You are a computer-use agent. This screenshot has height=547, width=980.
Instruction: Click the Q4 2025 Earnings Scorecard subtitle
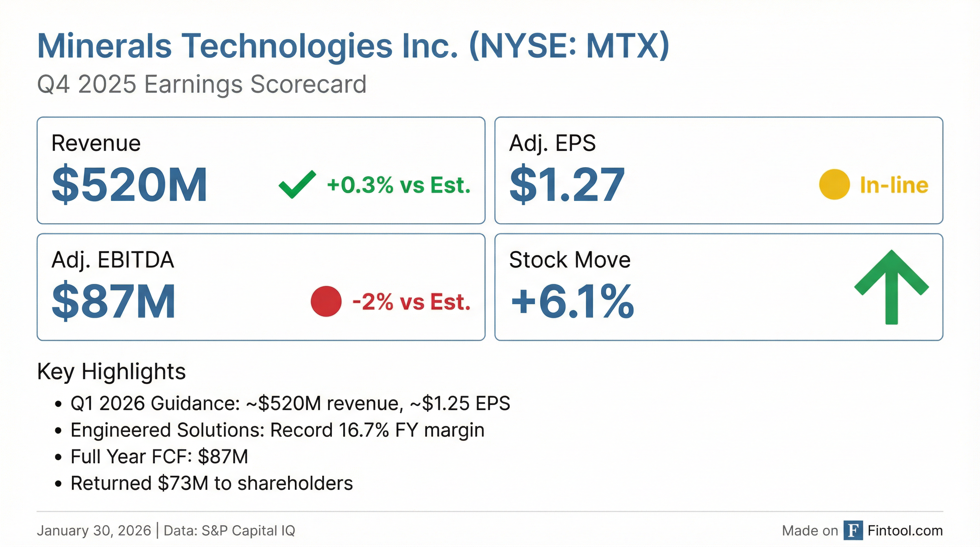click(x=202, y=84)
